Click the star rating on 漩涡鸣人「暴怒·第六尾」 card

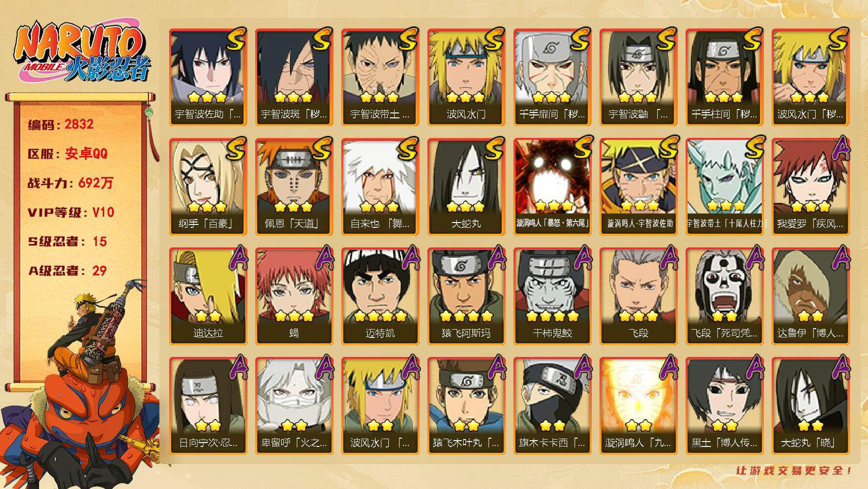coord(552,206)
